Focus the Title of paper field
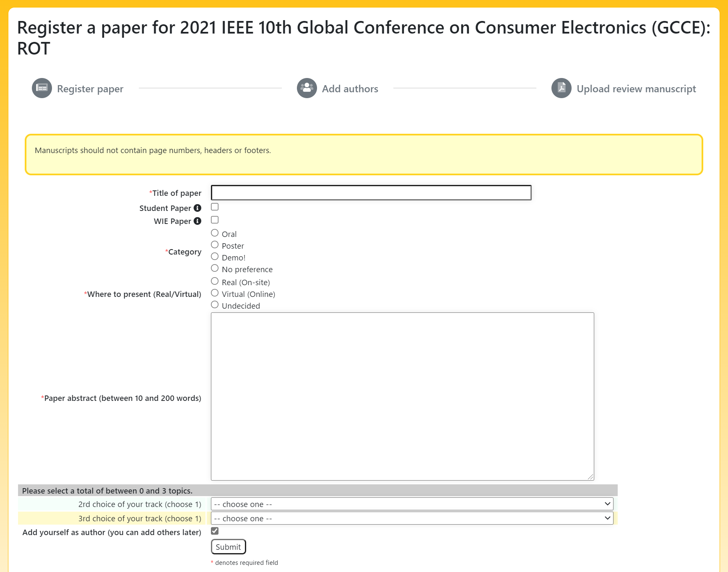728x572 pixels. click(371, 192)
